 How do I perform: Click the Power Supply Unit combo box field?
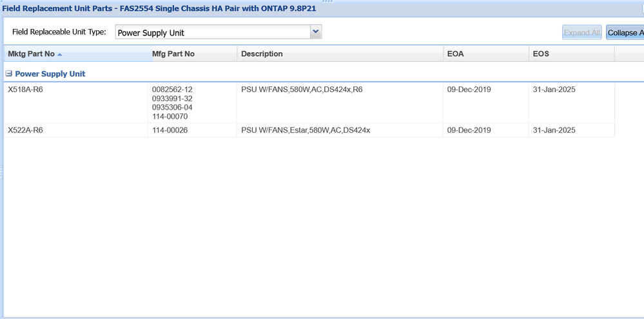(x=213, y=32)
